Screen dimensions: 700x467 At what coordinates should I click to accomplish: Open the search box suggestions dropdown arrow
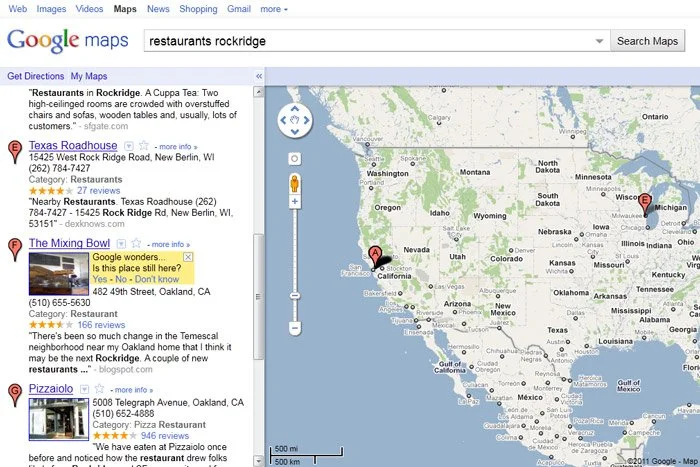[x=599, y=41]
